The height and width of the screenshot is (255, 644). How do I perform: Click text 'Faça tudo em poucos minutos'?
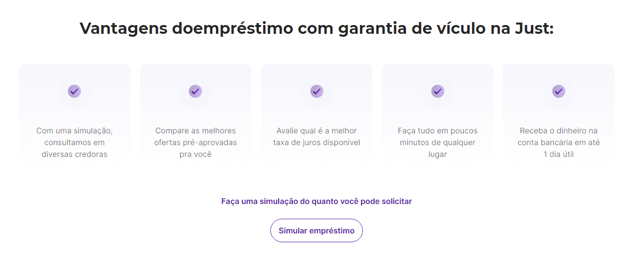437,137
